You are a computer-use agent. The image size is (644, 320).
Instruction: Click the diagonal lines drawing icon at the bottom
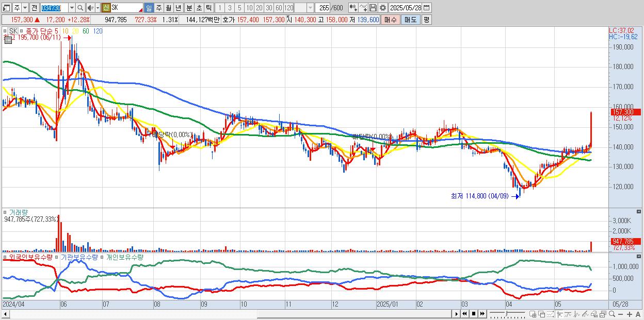click(x=585, y=314)
